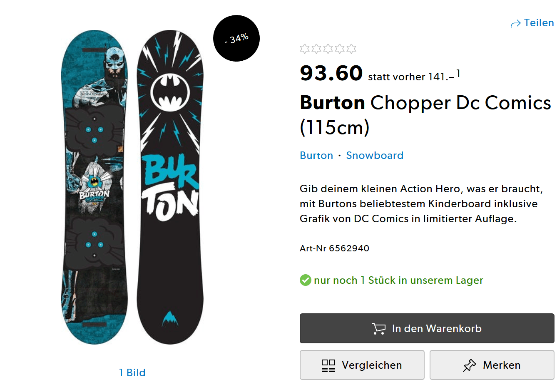The height and width of the screenshot is (392, 557).
Task: Click the compare icon in Vergleichen
Action: 328,365
